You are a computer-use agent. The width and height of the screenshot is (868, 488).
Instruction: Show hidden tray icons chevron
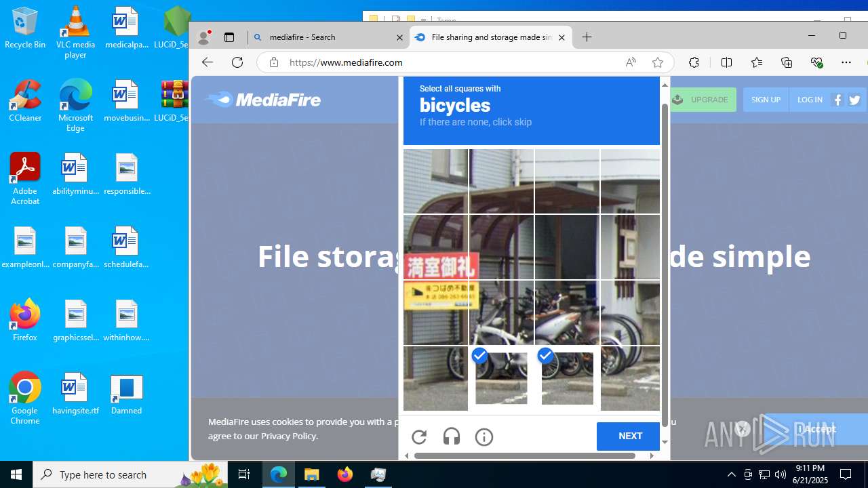pyautogui.click(x=732, y=474)
